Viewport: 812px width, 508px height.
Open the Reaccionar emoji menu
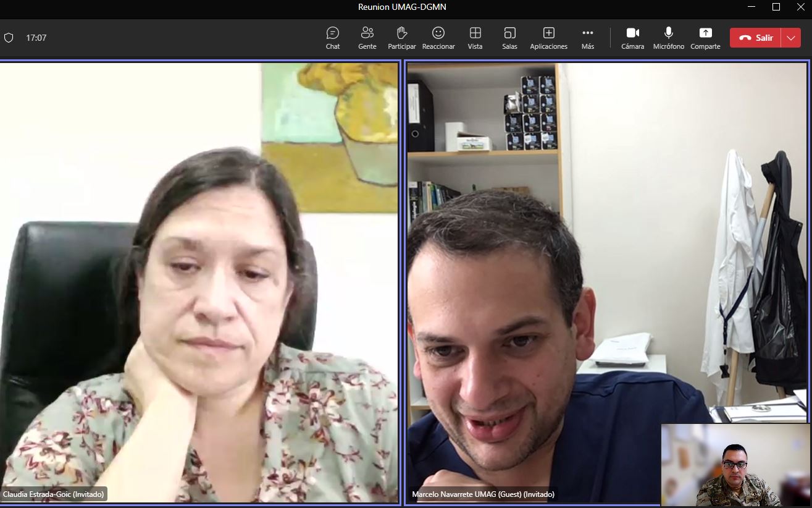(x=438, y=38)
